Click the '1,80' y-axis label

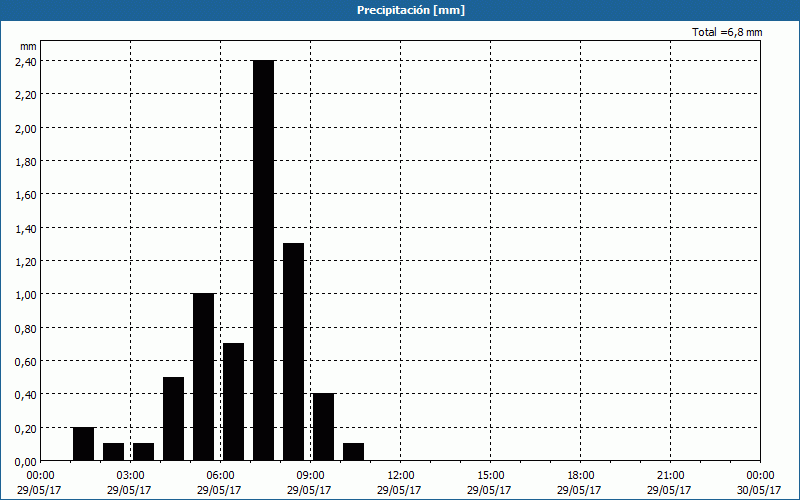[x=26, y=162]
